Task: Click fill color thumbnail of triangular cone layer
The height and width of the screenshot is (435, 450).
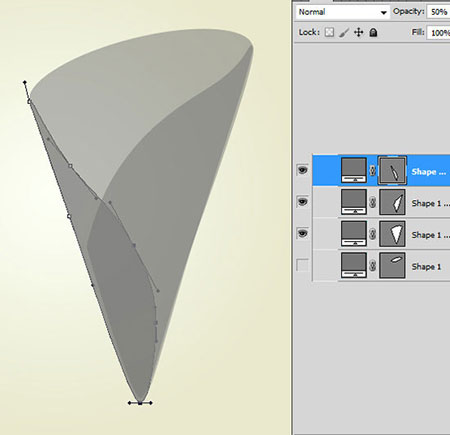Action: click(x=353, y=234)
